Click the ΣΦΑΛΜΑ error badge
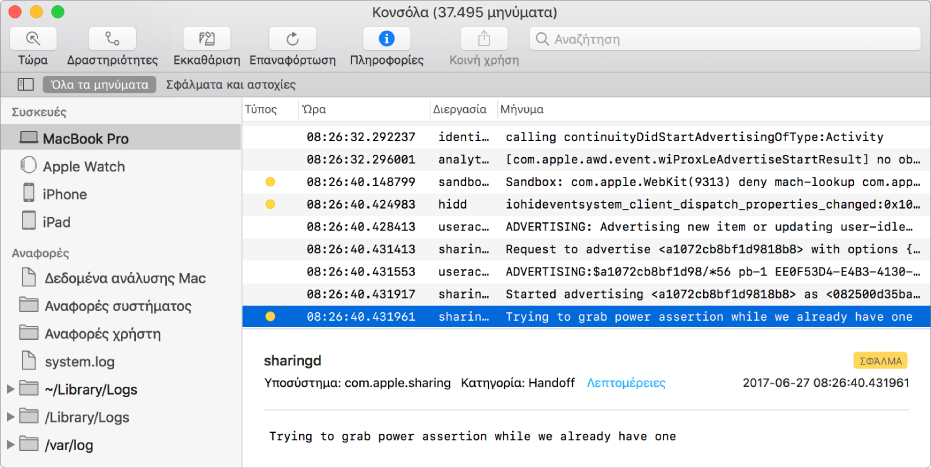 coord(881,361)
